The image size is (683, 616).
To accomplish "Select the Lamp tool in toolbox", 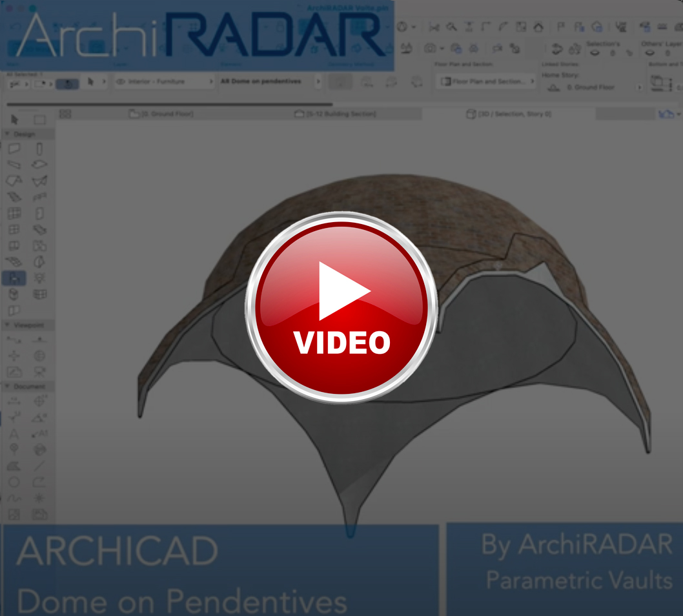I will 39,278.
